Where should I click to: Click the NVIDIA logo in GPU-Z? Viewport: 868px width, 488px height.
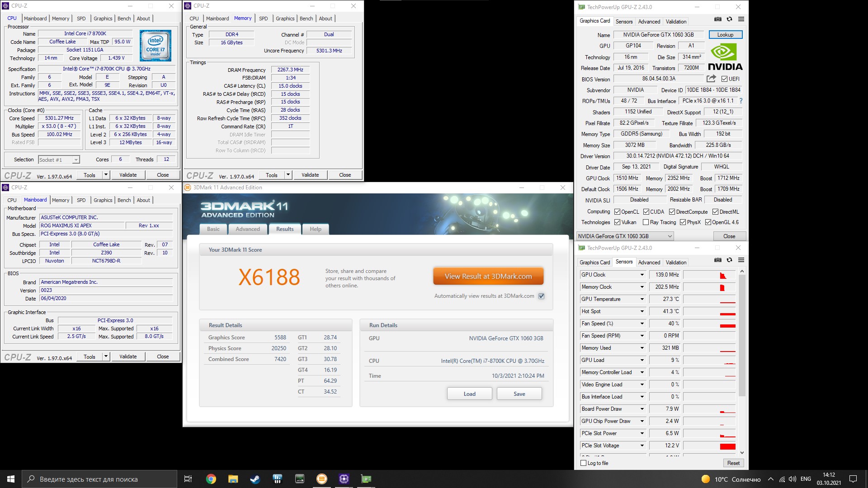(725, 57)
